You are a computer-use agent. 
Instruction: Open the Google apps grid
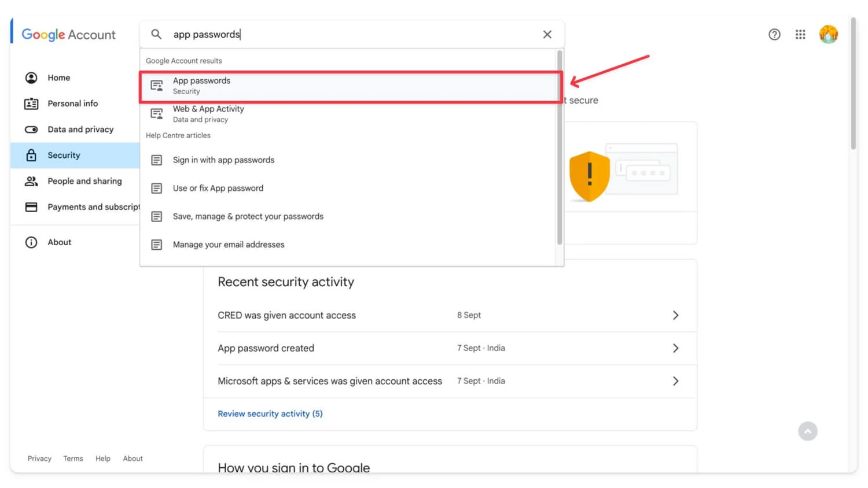pyautogui.click(x=800, y=35)
